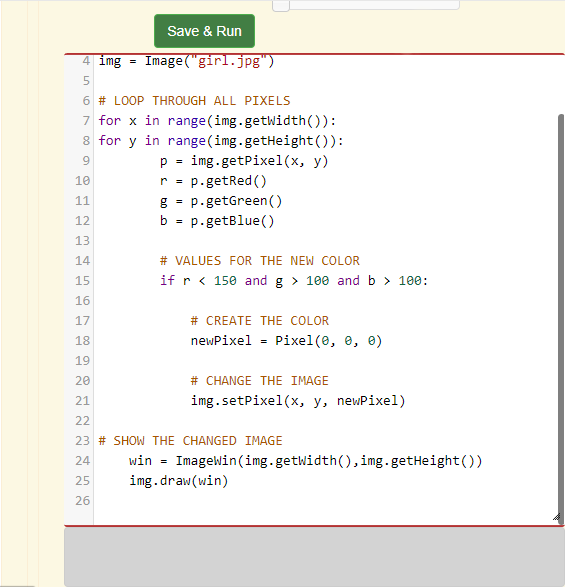The image size is (565, 587).
Task: Click the b = p.getBlue() line
Action: coord(217,221)
